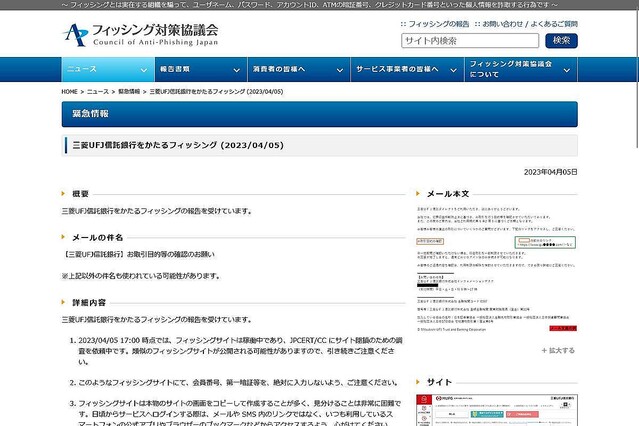639x426 pixels.
Task: Expand the 消費者の皆様へ dropdown chevron
Action: [x=339, y=70]
